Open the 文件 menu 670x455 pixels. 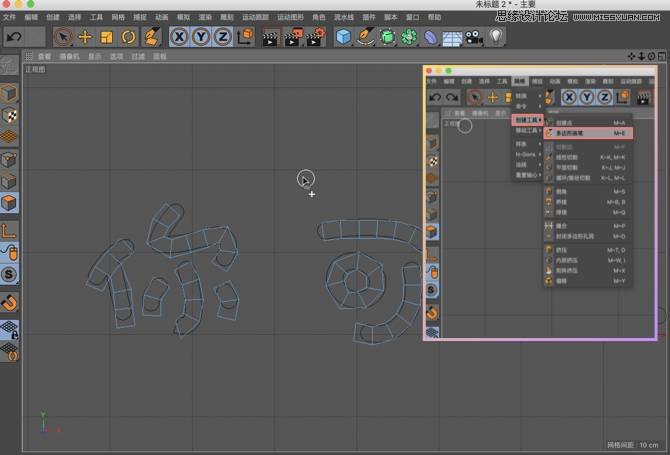pyautogui.click(x=9, y=17)
